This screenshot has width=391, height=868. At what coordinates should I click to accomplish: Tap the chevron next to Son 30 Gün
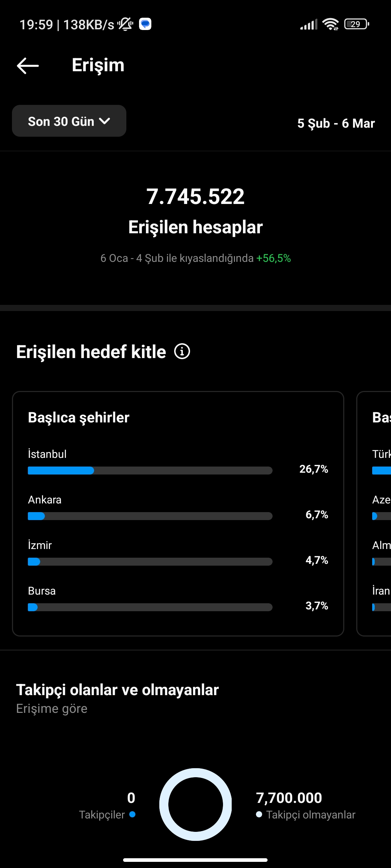[105, 121]
